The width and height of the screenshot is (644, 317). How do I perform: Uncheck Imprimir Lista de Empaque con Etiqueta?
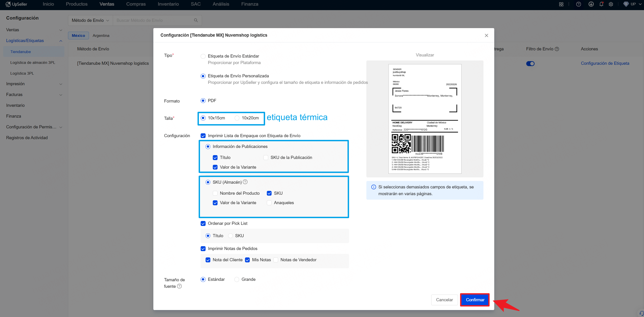203,136
